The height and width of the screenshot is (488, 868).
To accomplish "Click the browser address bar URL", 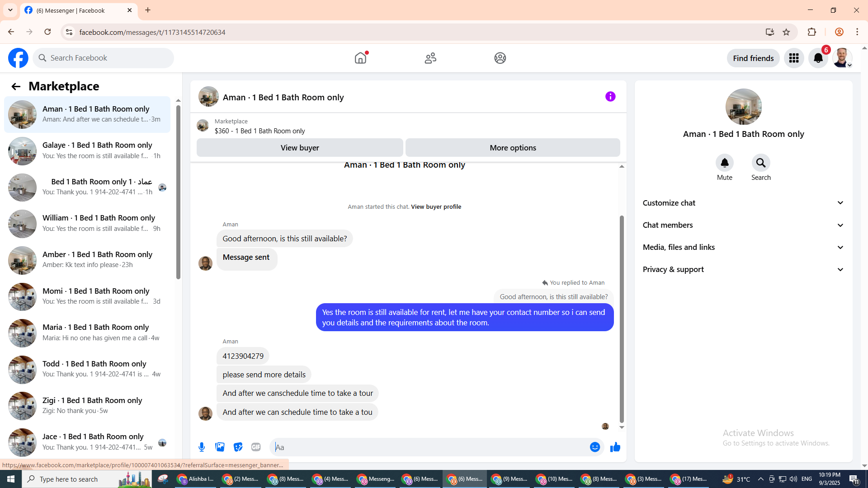I will 152,32.
